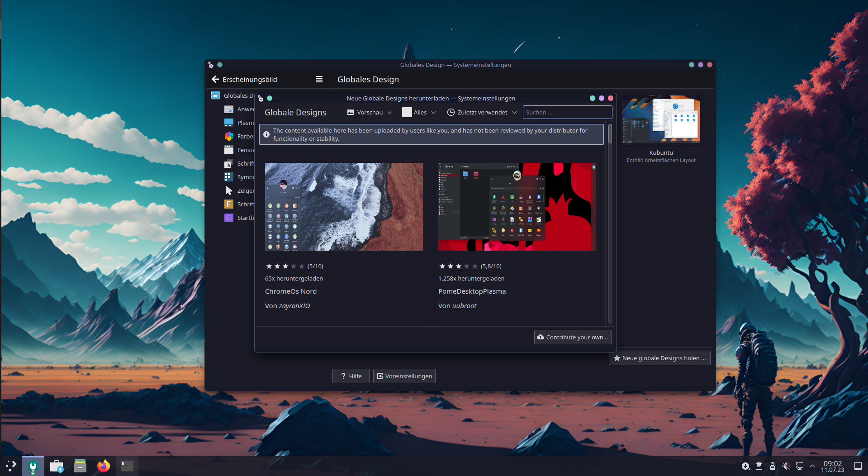Open the Zeiger cursor sidebar icon
Image resolution: width=868 pixels, height=476 pixels.
229,190
